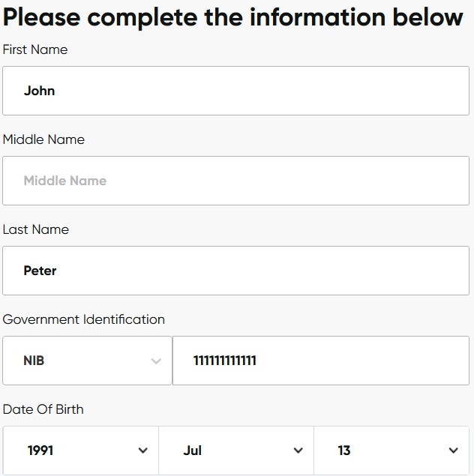Click the ID number field containing 111111111111

(x=321, y=361)
